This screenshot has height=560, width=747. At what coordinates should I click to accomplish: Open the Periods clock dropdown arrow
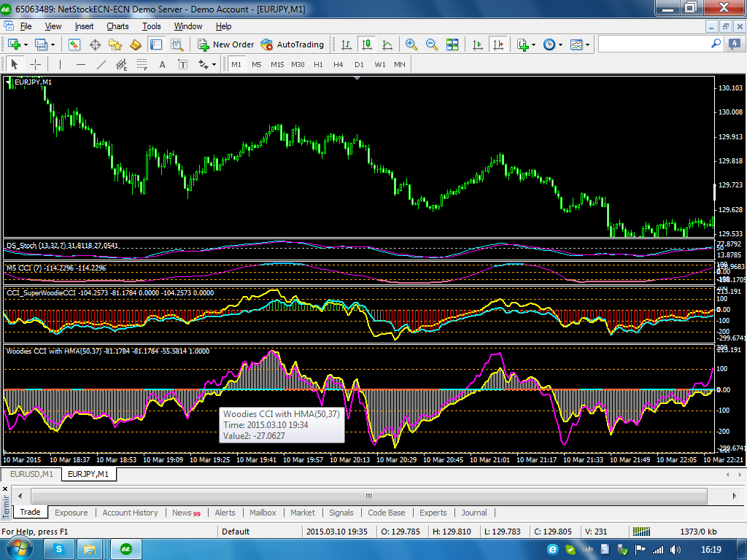[560, 44]
